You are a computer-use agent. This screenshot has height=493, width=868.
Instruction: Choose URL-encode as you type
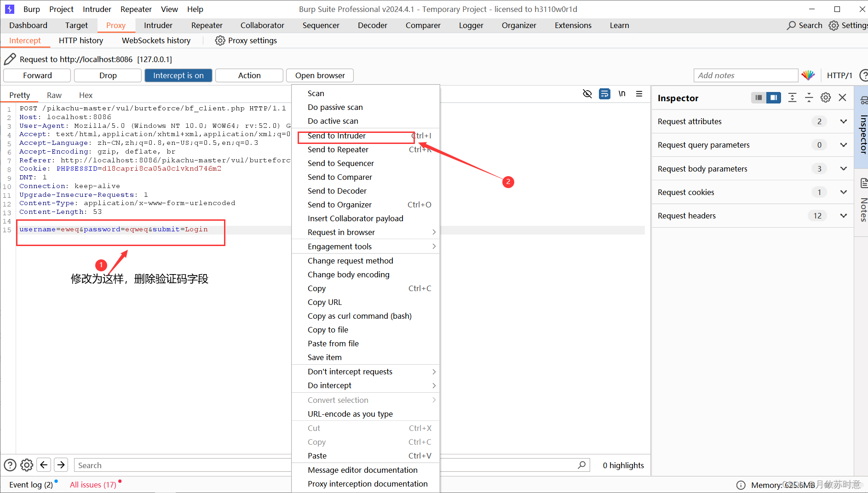(x=366, y=414)
